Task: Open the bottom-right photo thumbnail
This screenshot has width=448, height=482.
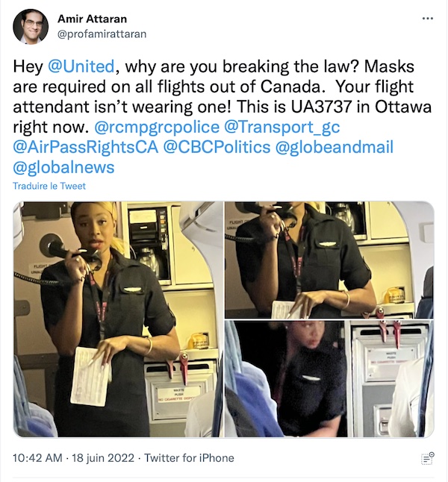Action: coord(329,378)
